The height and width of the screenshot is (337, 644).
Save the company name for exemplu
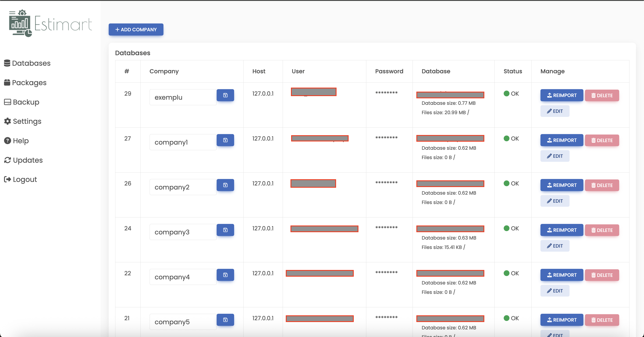(225, 95)
